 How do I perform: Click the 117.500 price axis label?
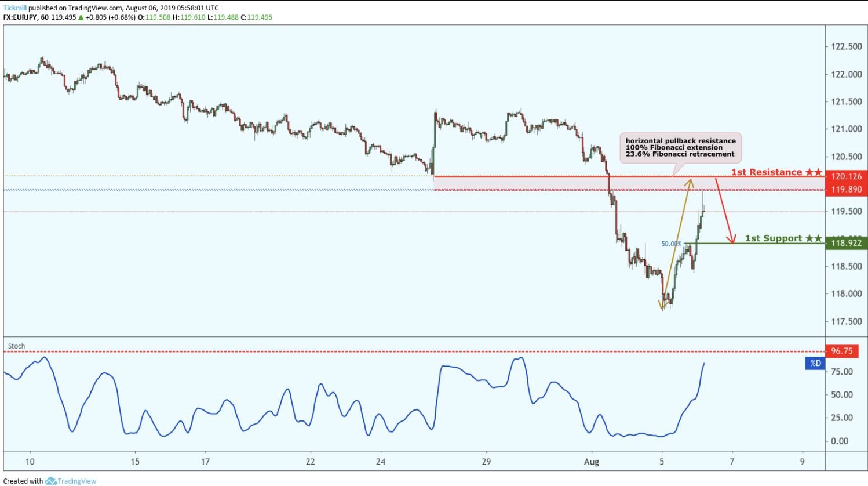click(x=847, y=321)
